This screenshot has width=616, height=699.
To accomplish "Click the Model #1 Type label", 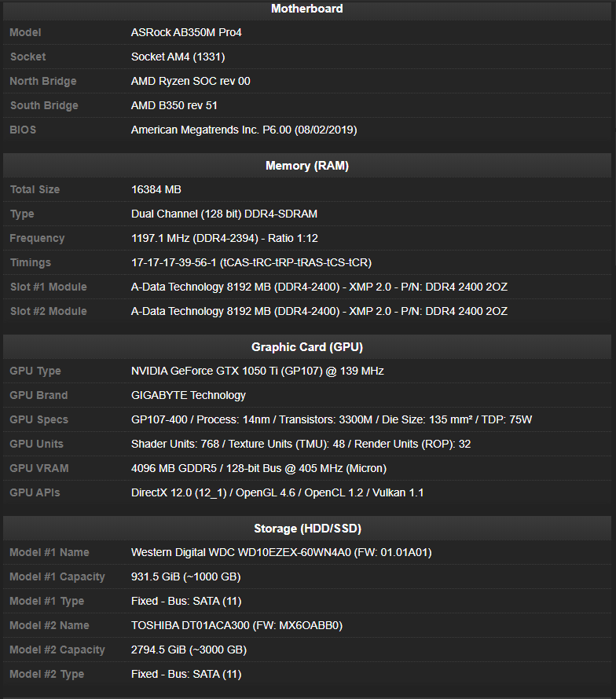I will (x=47, y=602).
